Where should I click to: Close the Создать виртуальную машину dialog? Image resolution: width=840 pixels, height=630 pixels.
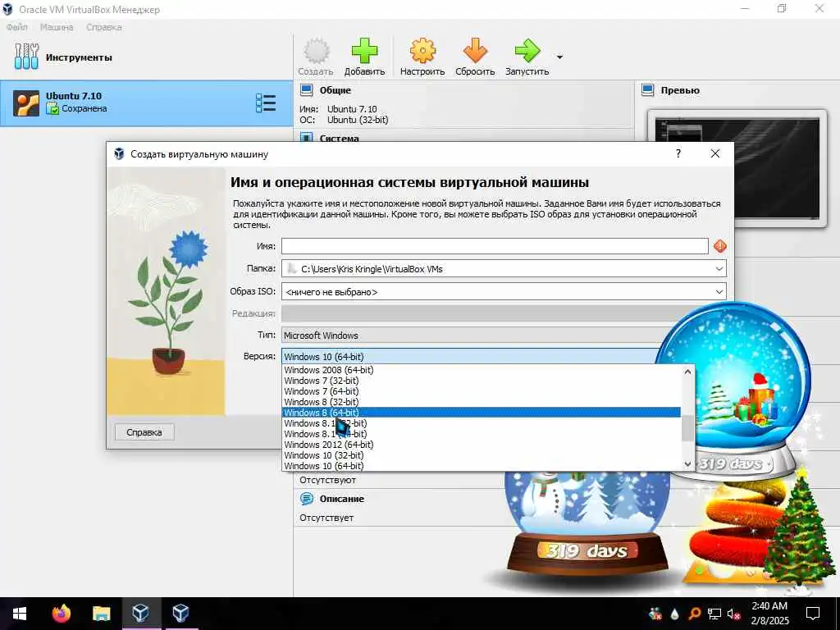(715, 153)
